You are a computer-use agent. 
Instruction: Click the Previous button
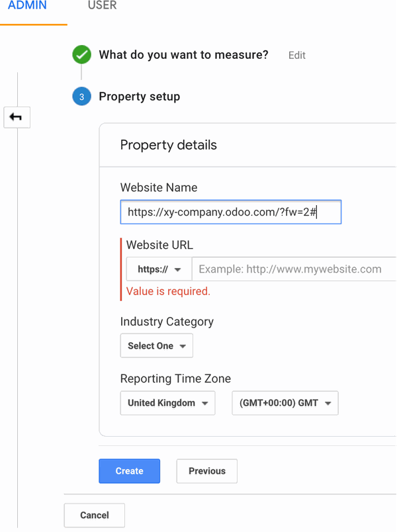click(206, 471)
